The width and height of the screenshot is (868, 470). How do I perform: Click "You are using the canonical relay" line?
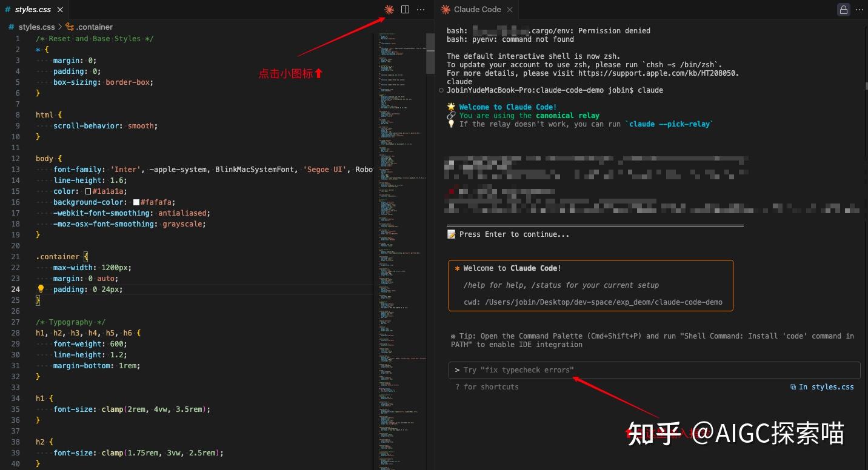tap(529, 116)
